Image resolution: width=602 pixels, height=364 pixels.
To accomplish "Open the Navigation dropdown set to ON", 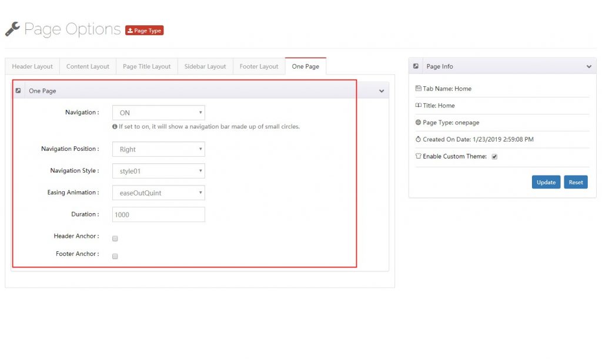I will (x=158, y=112).
